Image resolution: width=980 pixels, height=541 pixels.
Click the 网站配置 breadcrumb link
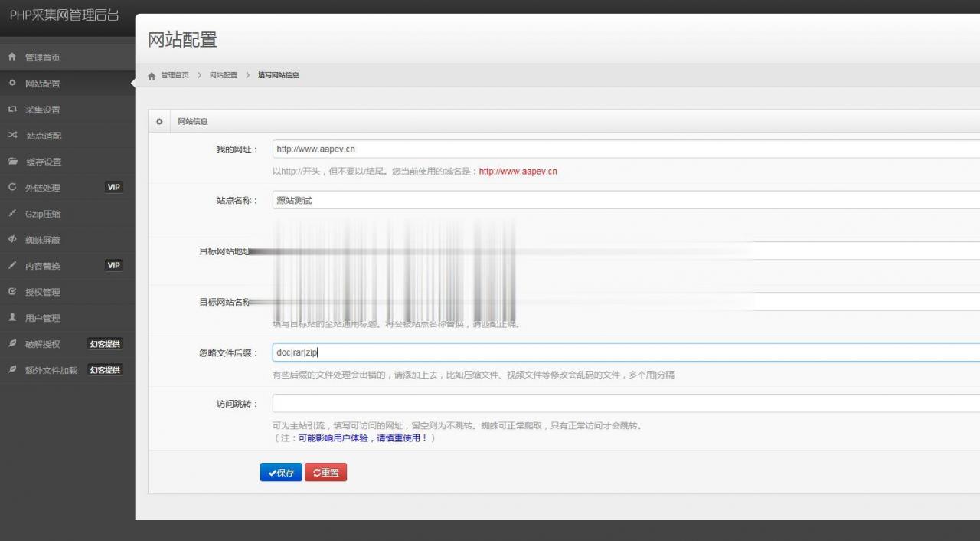pos(224,75)
